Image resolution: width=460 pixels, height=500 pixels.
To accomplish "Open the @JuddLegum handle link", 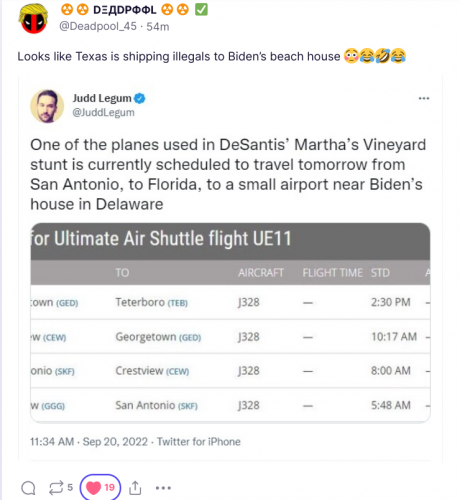I will (x=103, y=113).
